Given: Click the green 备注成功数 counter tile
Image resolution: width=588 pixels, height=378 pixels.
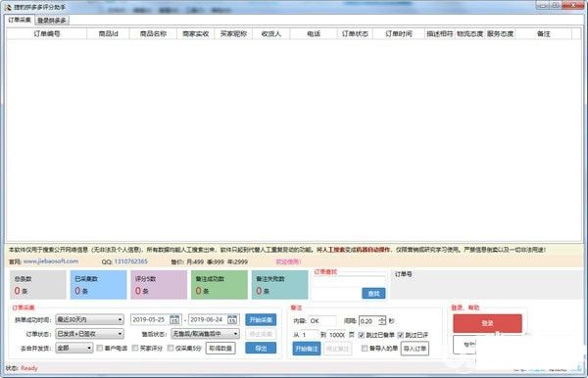Looking at the screenshot, I should [220, 285].
